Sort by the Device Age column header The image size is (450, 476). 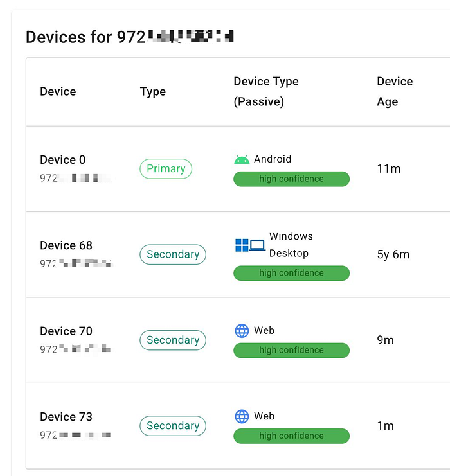click(395, 91)
